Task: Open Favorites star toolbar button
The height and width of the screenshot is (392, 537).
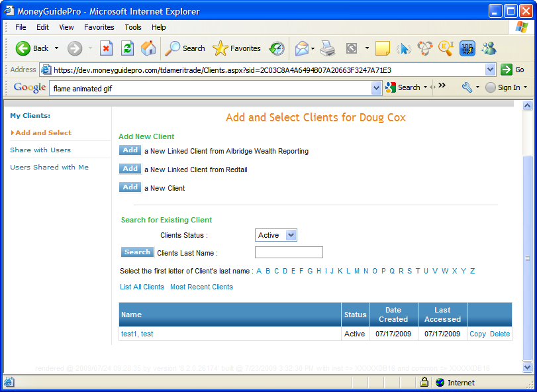Action: click(x=236, y=48)
